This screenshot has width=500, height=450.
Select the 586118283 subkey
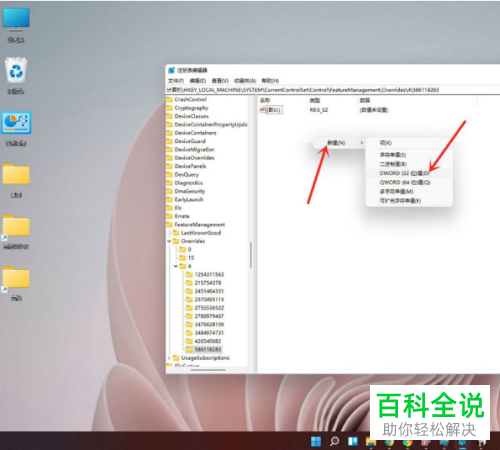208,349
